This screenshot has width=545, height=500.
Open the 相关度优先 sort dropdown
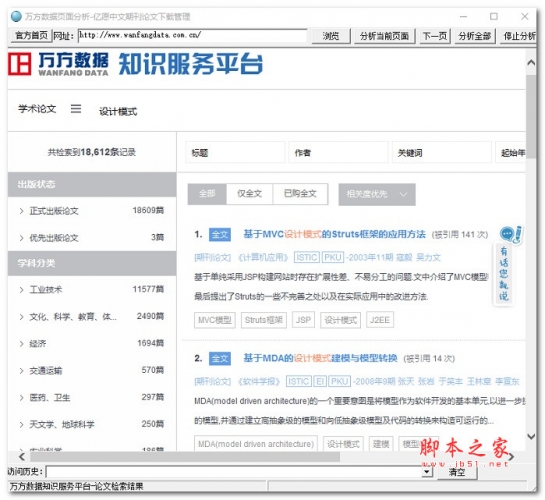click(x=377, y=194)
